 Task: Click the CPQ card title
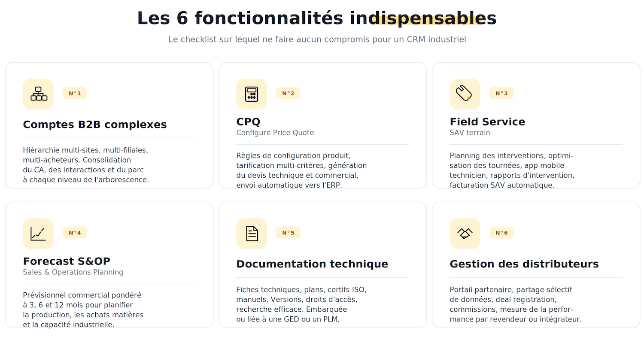coord(248,121)
